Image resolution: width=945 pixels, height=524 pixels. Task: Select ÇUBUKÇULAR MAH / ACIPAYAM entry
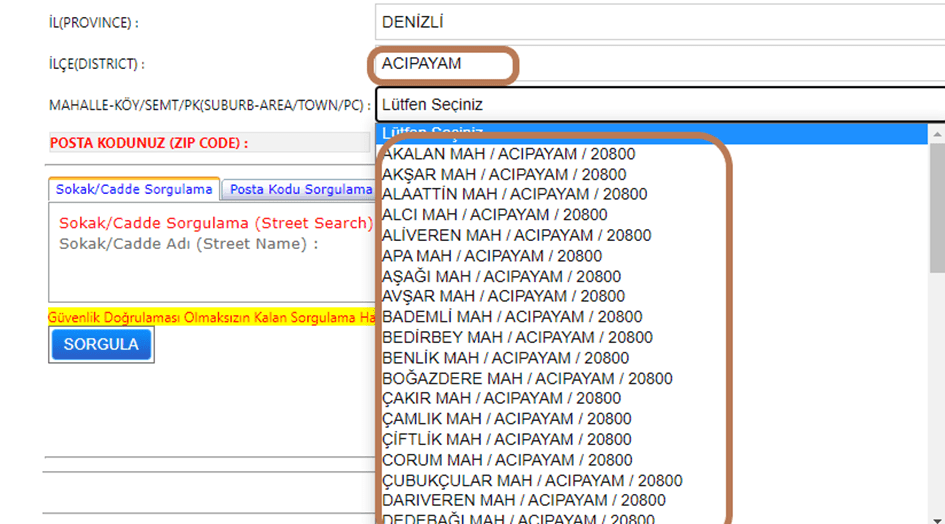532,480
